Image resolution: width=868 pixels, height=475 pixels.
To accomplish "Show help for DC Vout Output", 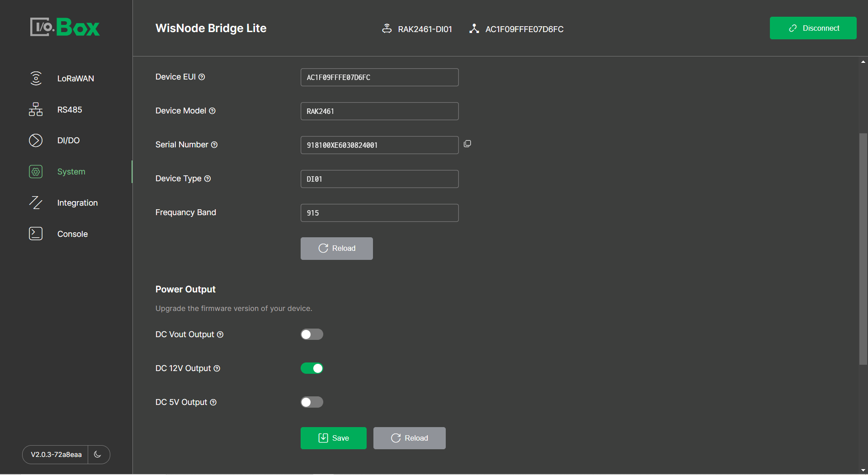I will pos(220,334).
